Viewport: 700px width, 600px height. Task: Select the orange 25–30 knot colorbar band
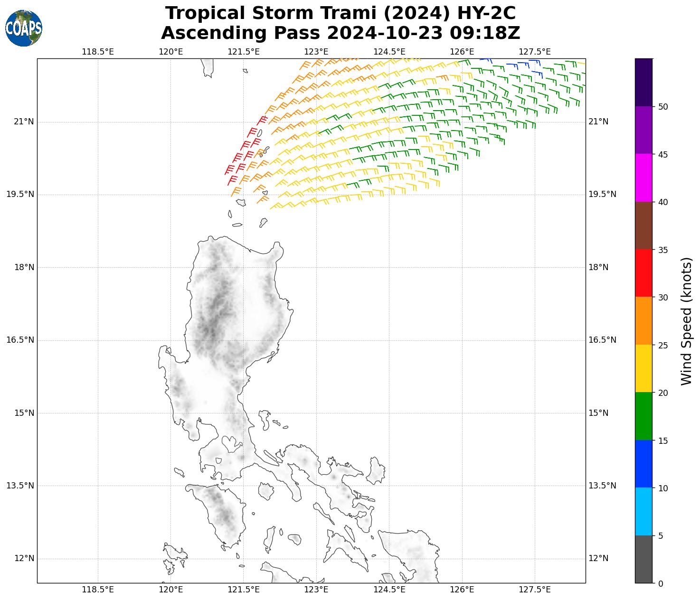[643, 320]
